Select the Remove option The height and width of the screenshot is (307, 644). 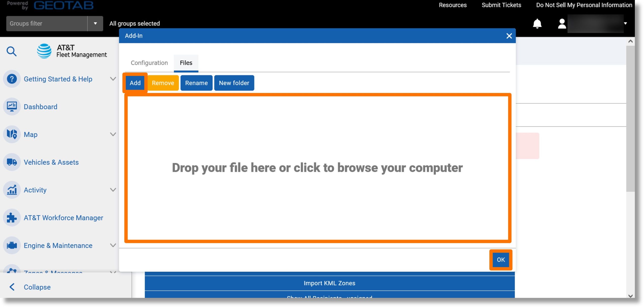pyautogui.click(x=163, y=83)
